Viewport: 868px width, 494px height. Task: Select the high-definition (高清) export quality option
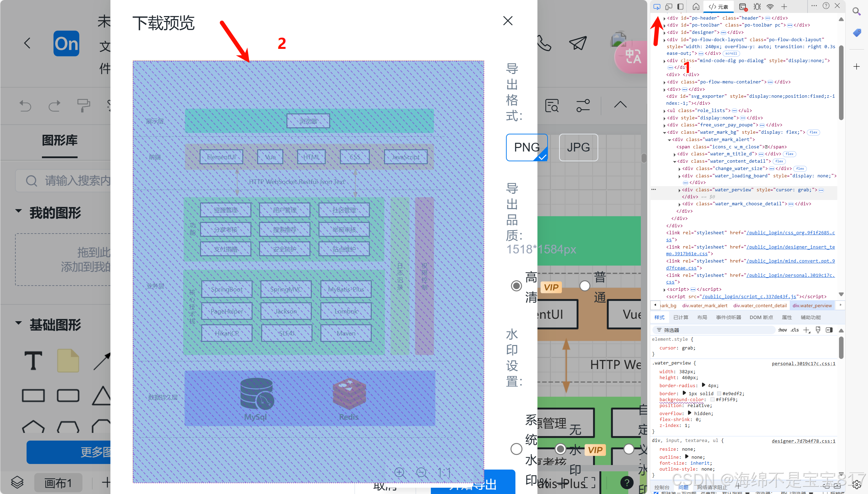click(x=516, y=286)
